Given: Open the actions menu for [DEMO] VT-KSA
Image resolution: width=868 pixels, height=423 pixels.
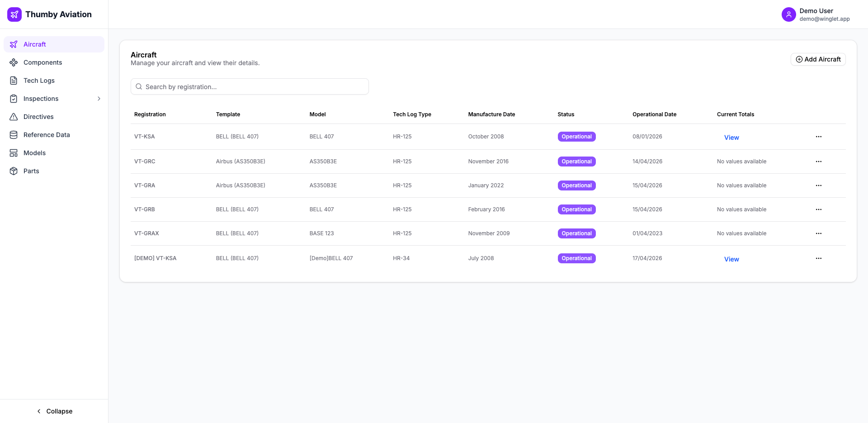Looking at the screenshot, I should [818, 258].
